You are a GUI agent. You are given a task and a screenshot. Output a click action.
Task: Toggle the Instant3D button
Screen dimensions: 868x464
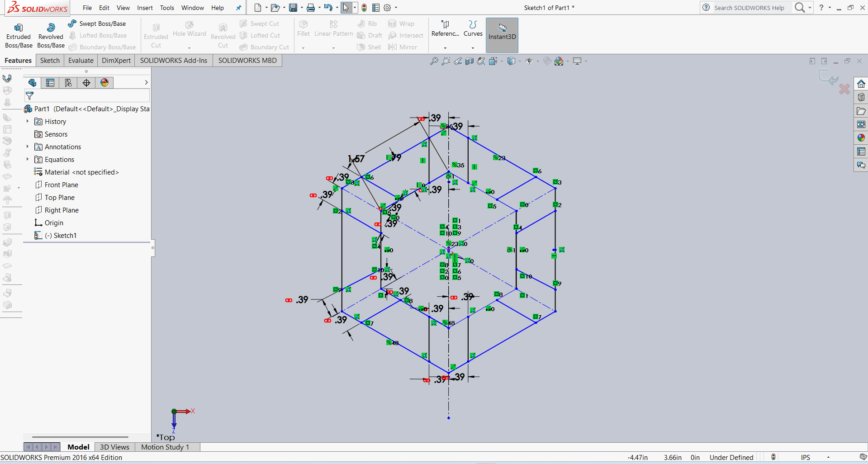(502, 35)
